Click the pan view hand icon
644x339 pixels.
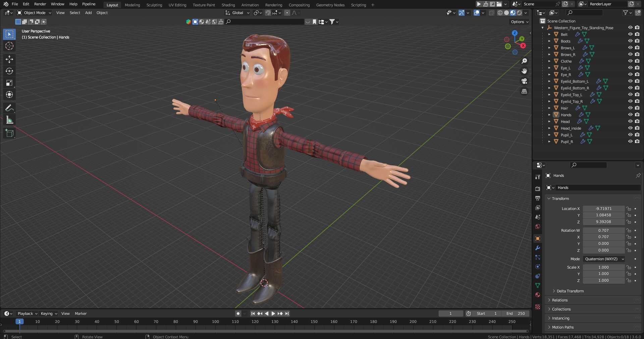tap(524, 71)
